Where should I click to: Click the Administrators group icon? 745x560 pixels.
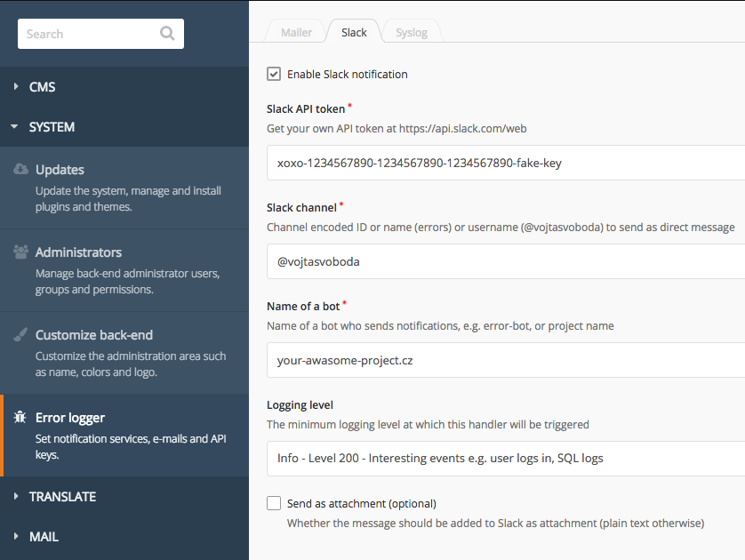coord(20,252)
